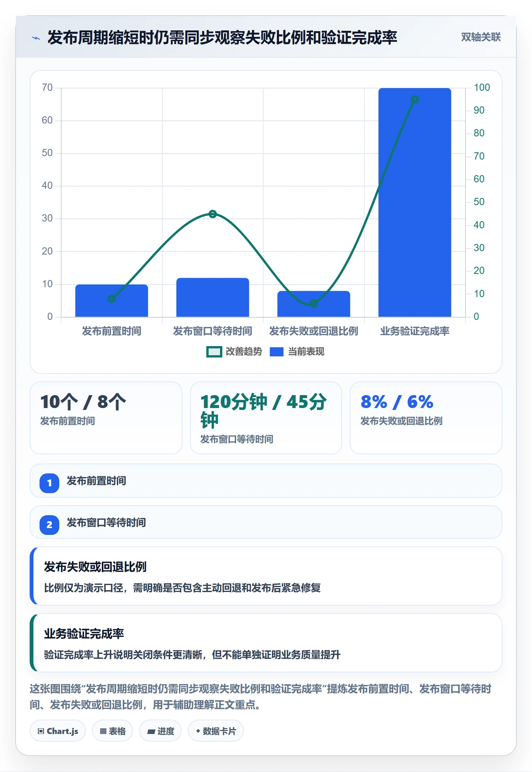Image resolution: width=532 pixels, height=772 pixels.
Task: Click the 验证完成率上升说明 description text
Action: [x=192, y=655]
